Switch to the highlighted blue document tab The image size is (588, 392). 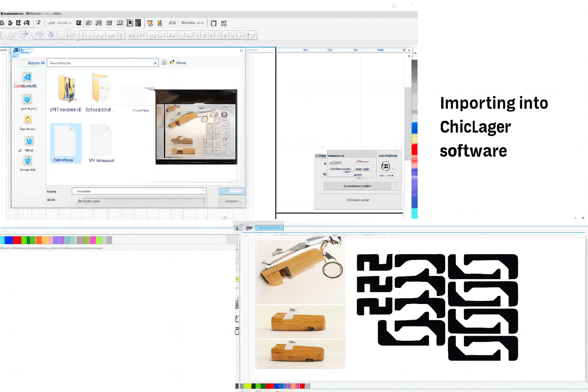pos(269,228)
